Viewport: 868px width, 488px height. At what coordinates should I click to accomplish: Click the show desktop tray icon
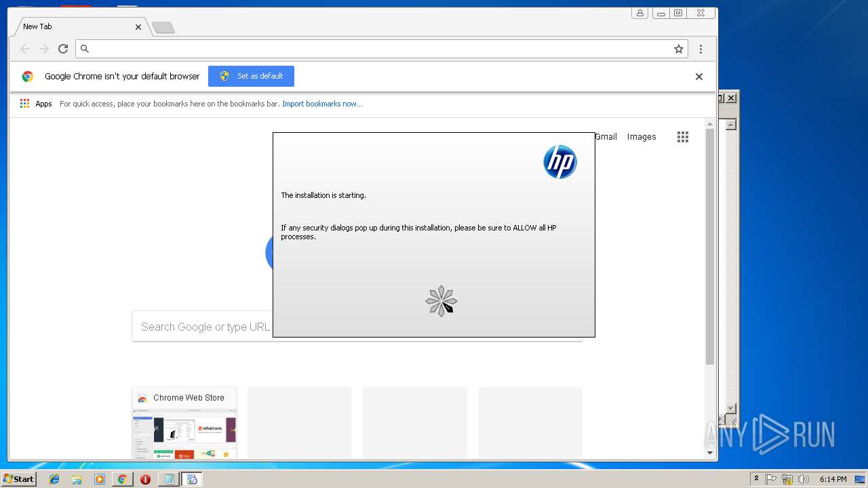tap(860, 479)
